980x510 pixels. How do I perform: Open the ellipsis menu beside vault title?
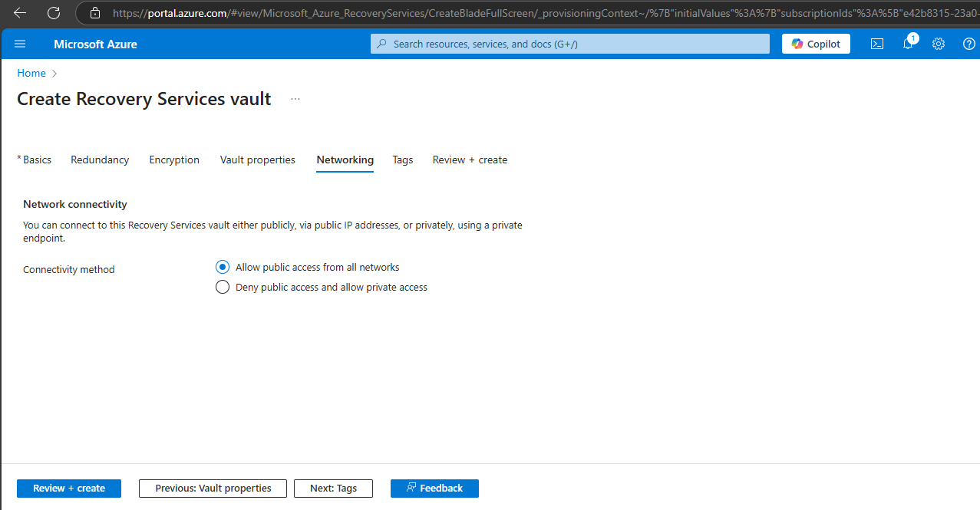295,99
